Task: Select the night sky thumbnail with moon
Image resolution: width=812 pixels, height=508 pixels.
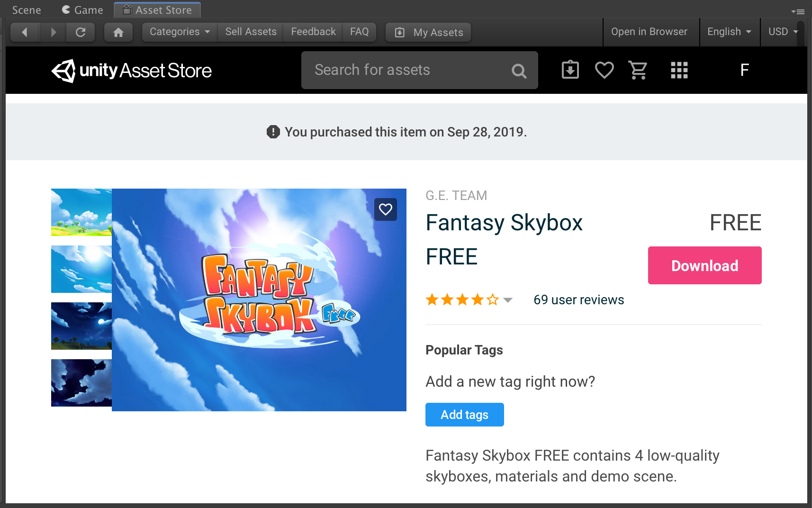Action: pyautogui.click(x=81, y=326)
